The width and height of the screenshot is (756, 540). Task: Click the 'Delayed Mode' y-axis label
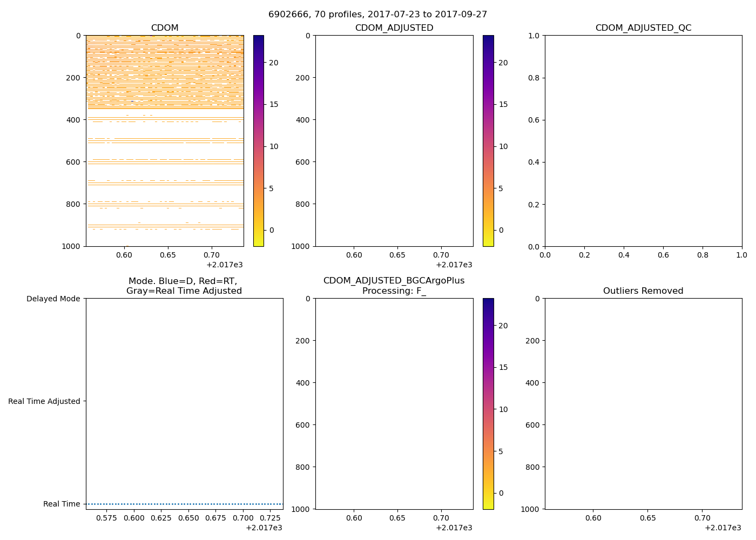point(53,299)
